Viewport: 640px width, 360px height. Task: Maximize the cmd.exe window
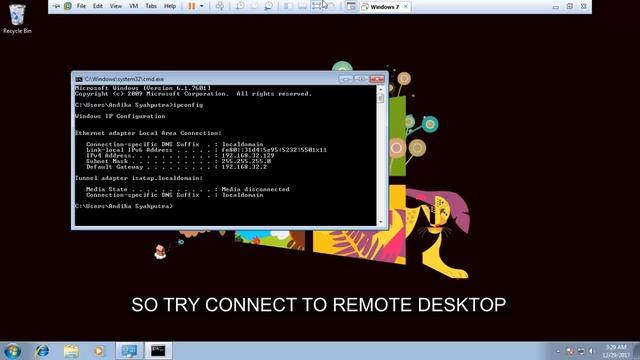click(x=361, y=78)
